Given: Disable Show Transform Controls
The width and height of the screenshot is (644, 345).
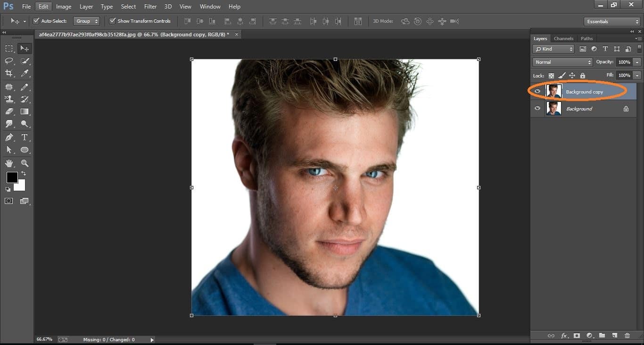Looking at the screenshot, I should point(113,21).
